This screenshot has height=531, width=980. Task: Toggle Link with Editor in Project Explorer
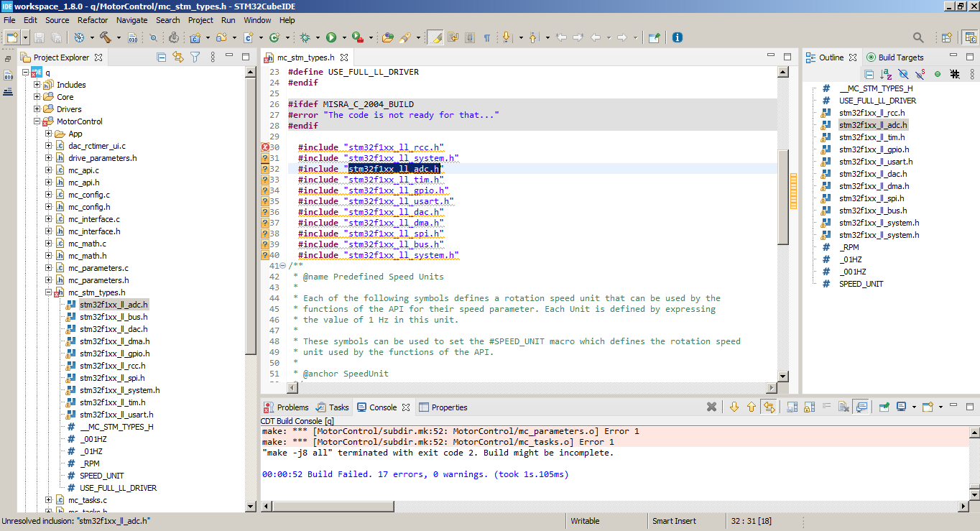[178, 58]
